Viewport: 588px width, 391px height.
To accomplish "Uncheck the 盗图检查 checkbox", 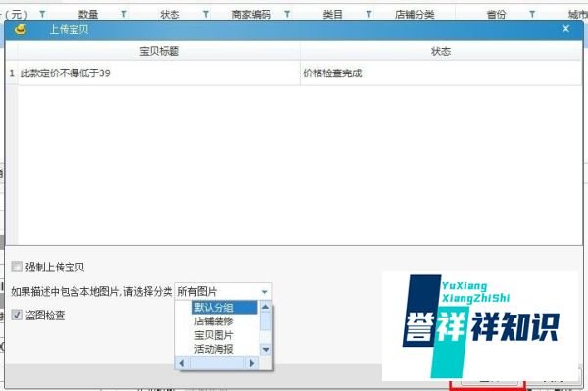I will click(x=17, y=315).
